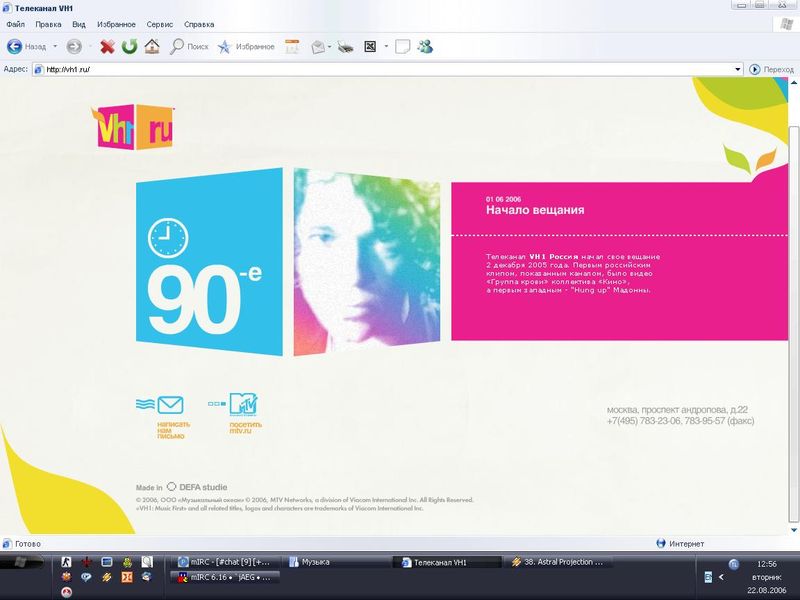Click address text 'москва, проспект андропова, д.22'
The image size is (800, 600).
click(677, 410)
